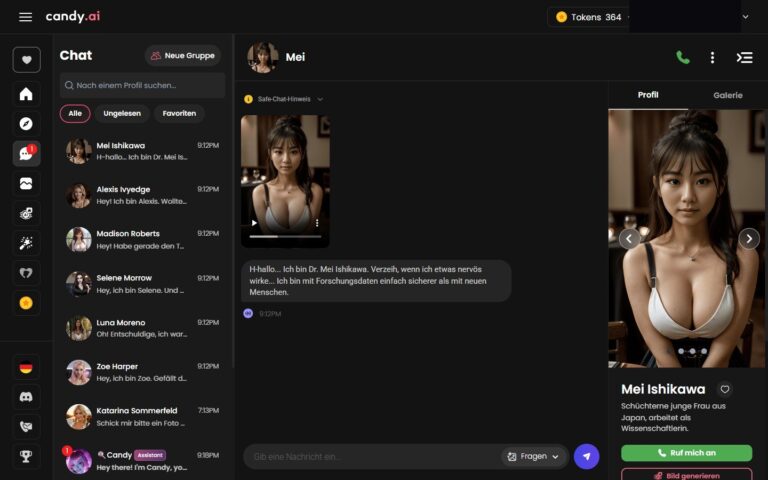The height and width of the screenshot is (480, 768).
Task: Send the message with purple arrow button
Action: tap(586, 456)
